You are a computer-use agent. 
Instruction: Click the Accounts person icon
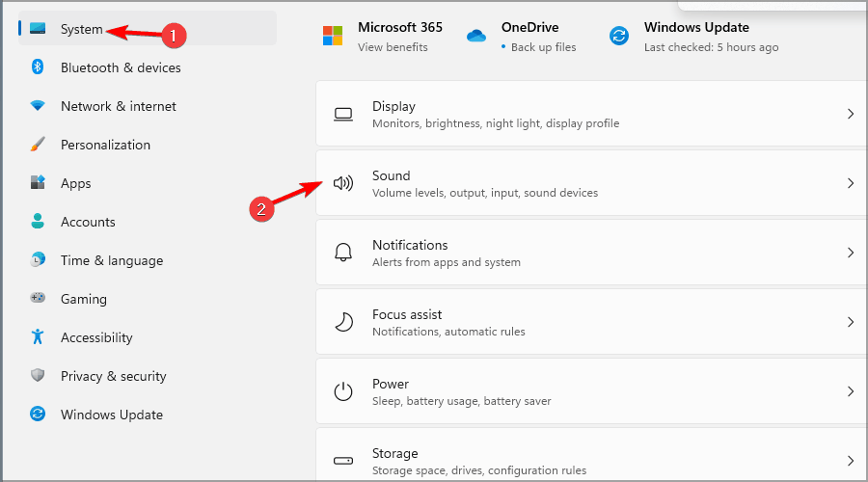pyautogui.click(x=38, y=221)
